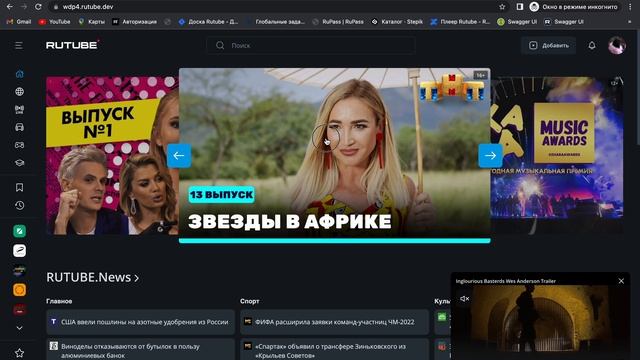Open the globe catalog sidebar icon
This screenshot has height=360, width=640.
click(x=19, y=91)
